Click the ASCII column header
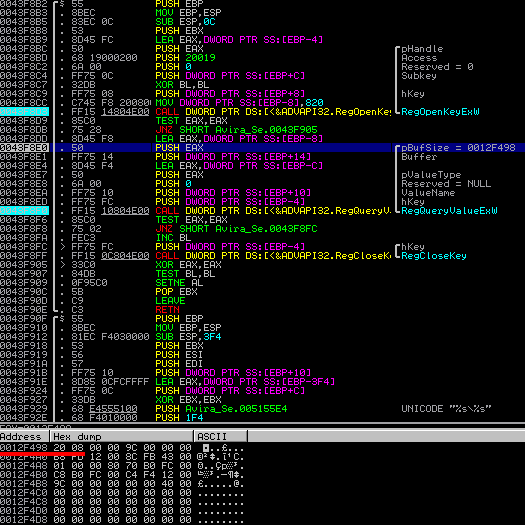This screenshot has height=525, width=525. click(x=221, y=437)
